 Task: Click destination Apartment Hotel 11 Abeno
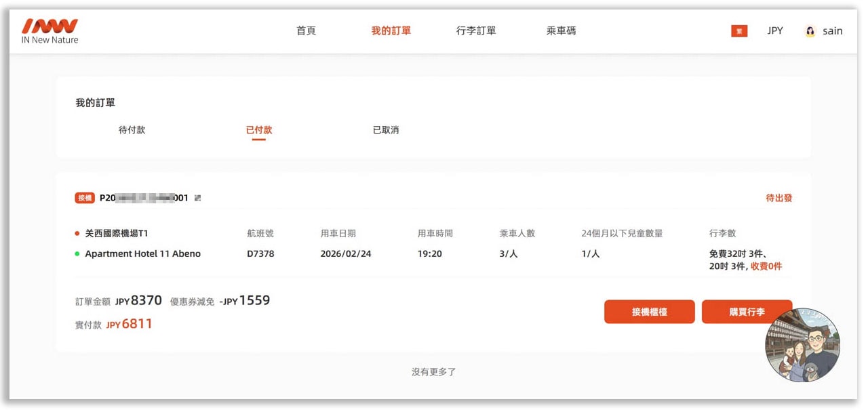(142, 253)
